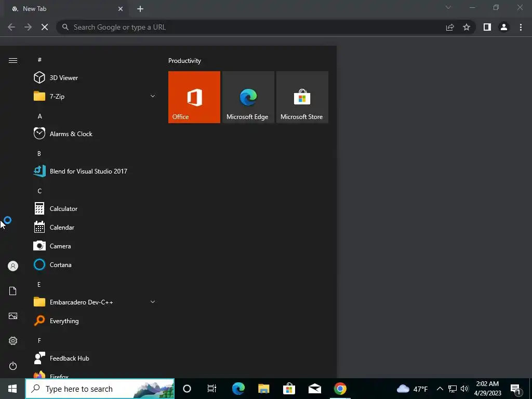Screen dimensions: 532x399
Task: Open Microsoft Edge from the taskbar
Action: (238, 389)
